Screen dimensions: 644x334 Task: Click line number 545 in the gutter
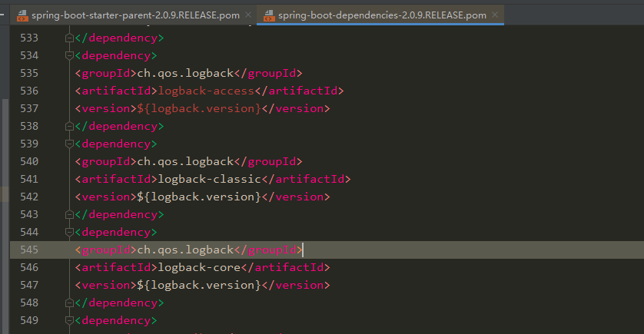tap(29, 250)
